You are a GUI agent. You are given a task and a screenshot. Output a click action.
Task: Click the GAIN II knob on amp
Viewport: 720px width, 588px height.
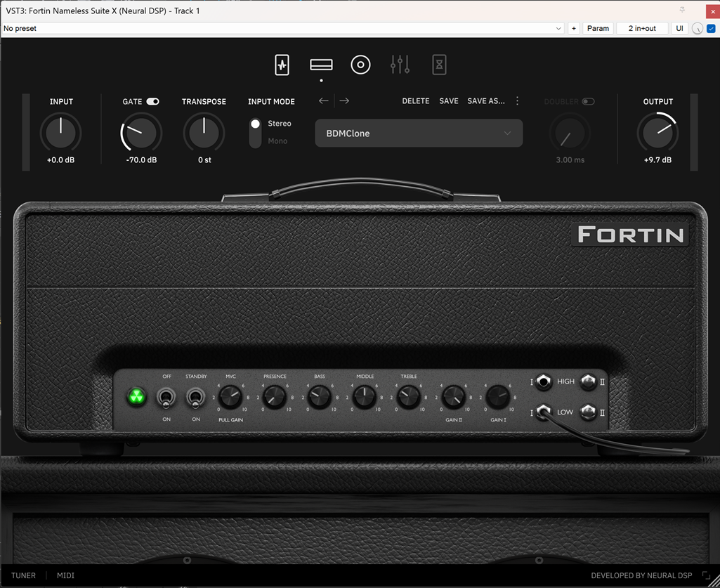(453, 397)
